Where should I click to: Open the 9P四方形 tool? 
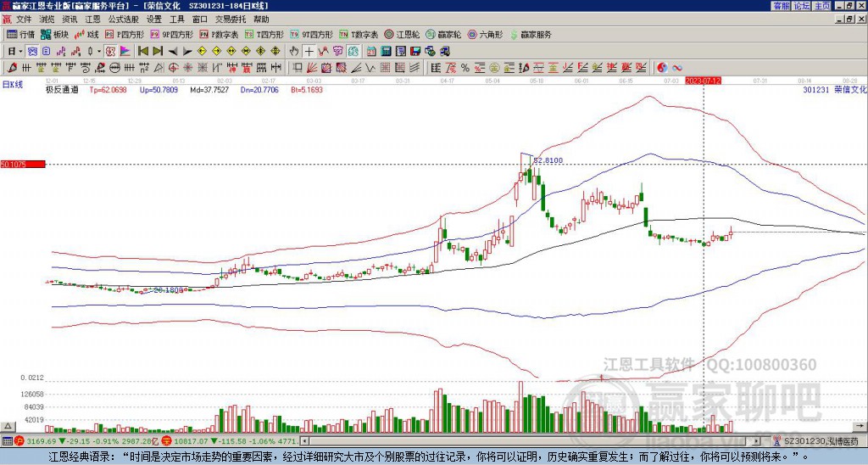click(172, 34)
